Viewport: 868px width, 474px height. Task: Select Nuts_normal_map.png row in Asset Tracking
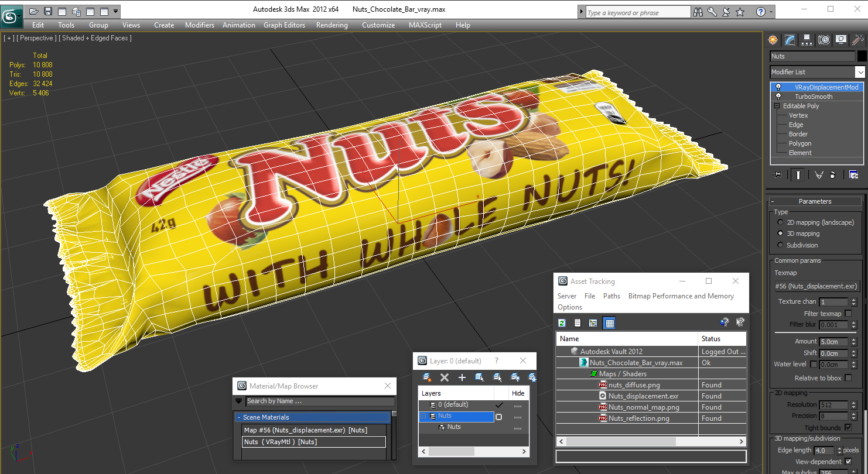coord(651,407)
